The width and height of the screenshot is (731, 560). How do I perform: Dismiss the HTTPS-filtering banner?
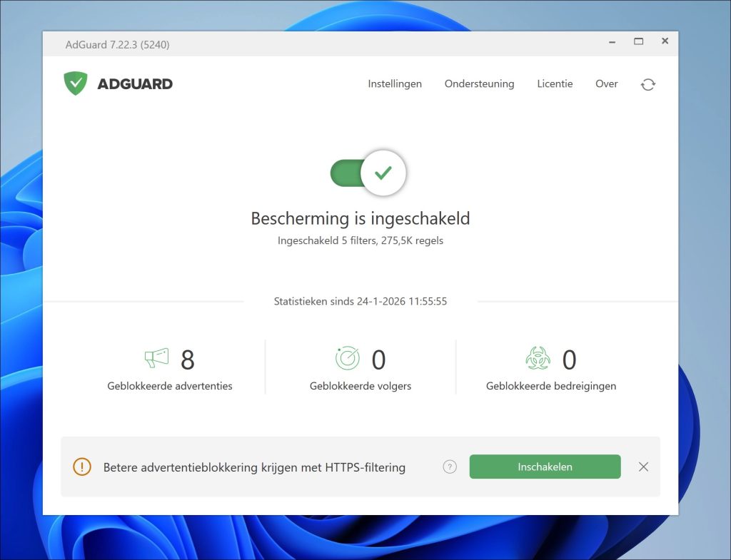[643, 467]
